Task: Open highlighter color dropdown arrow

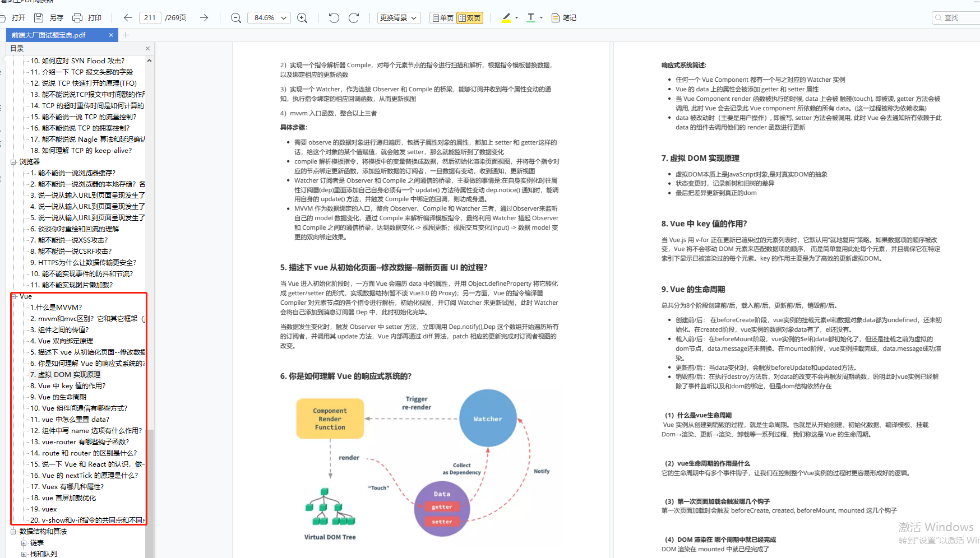Action: 516,18
